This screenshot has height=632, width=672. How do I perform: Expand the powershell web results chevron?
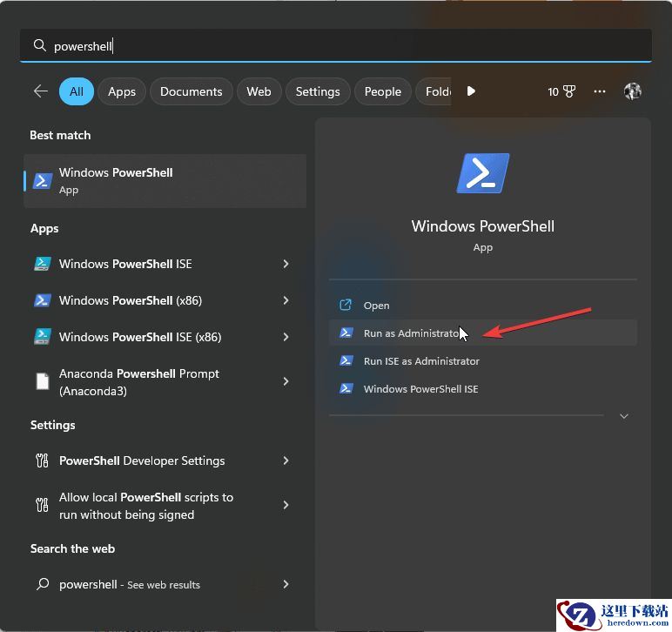click(x=286, y=585)
